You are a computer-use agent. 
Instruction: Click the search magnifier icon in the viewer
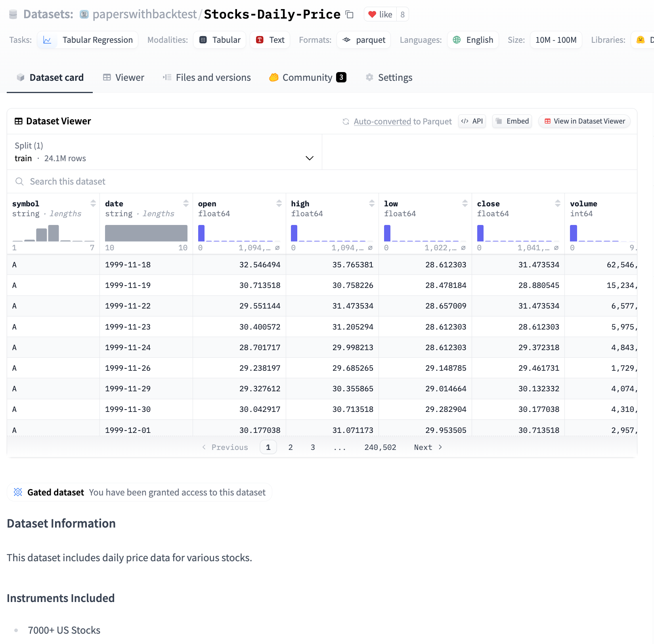19,181
